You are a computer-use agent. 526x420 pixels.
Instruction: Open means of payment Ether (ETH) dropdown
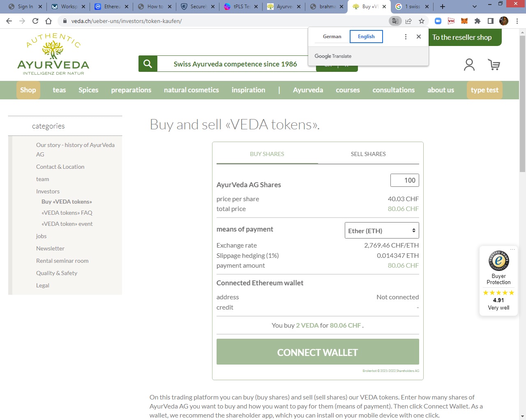tap(382, 230)
